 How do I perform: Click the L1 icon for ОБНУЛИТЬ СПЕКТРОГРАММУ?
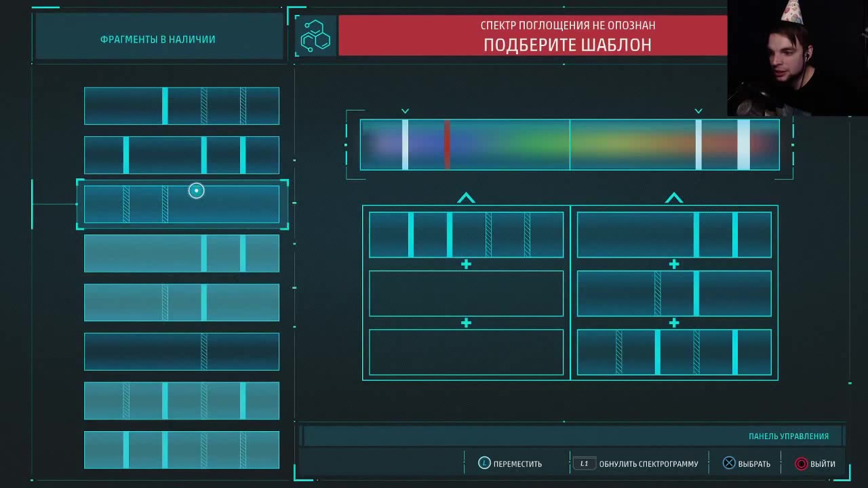[x=584, y=464]
